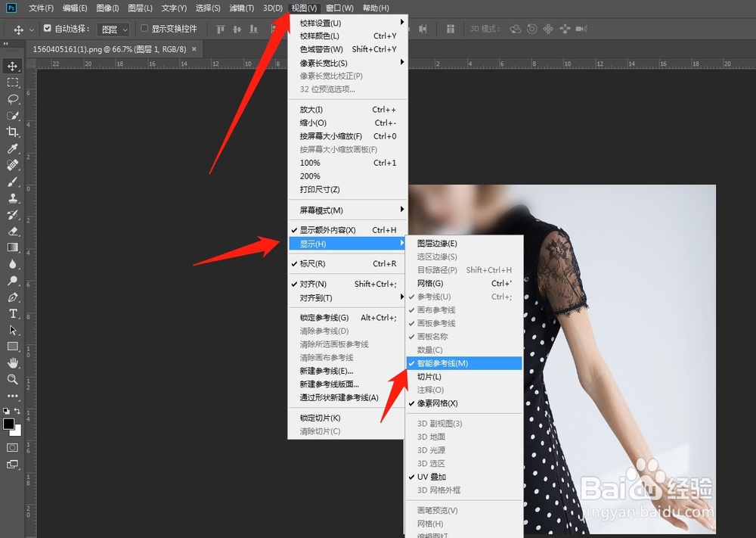Click the 3D orbit camera mode icon
Screen dimensions: 756x538
tap(516, 29)
